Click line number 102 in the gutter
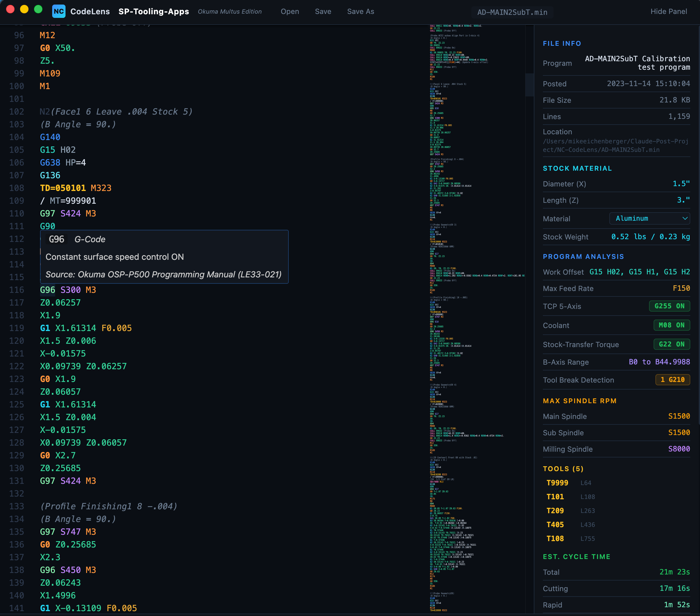The width and height of the screenshot is (700, 616). pos(16,112)
